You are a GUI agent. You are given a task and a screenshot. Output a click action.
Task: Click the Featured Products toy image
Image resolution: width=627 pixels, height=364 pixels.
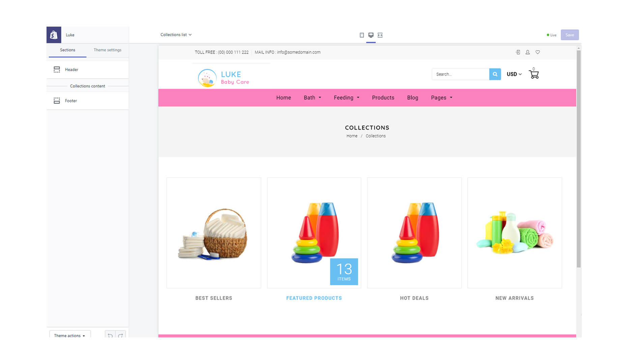[314, 233]
